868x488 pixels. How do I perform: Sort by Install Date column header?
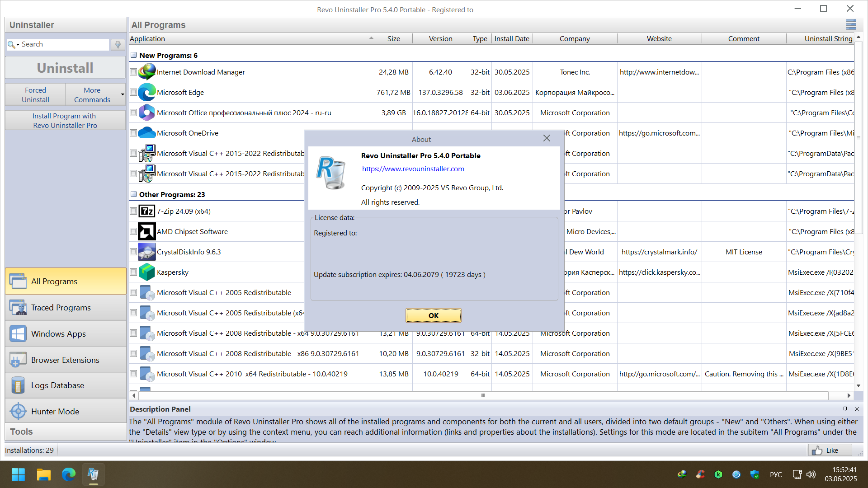tap(512, 39)
